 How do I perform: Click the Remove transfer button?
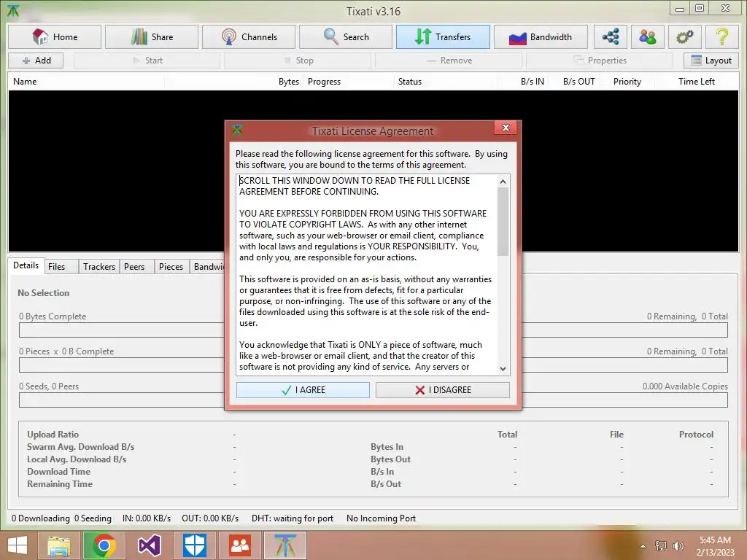(x=449, y=61)
